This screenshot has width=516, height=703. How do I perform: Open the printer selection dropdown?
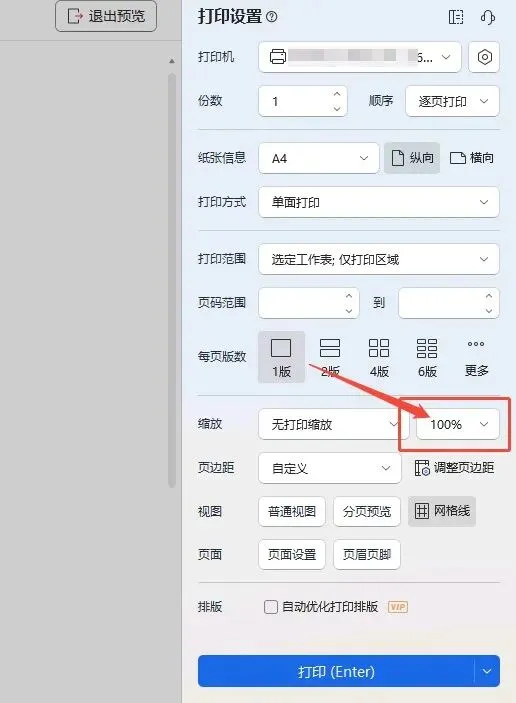pyautogui.click(x=360, y=57)
